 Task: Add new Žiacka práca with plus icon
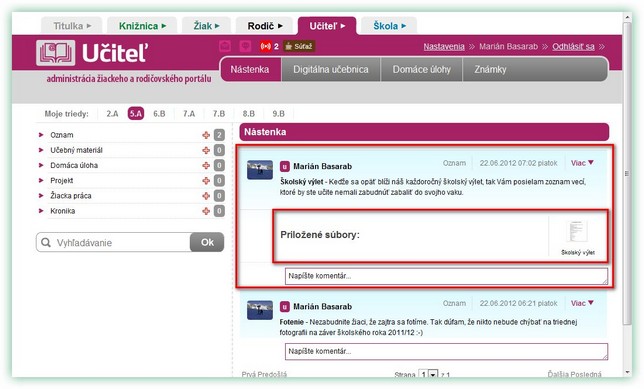206,196
